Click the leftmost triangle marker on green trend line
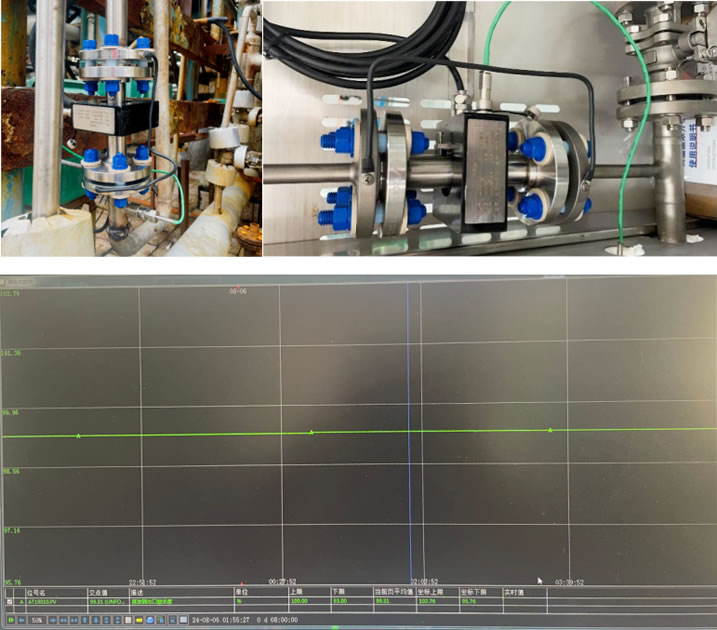Viewport: 717px width, 630px height. pyautogui.click(x=78, y=436)
